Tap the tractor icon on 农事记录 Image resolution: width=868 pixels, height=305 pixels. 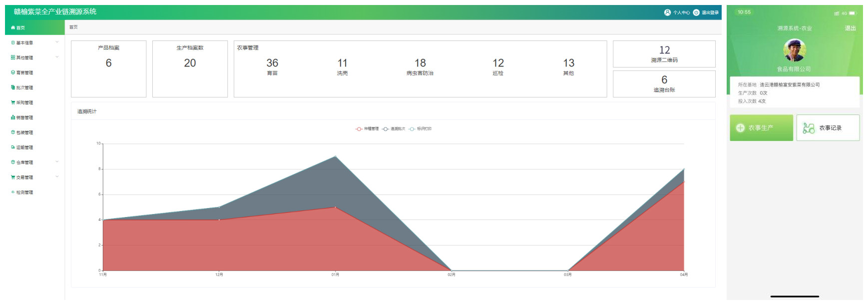pyautogui.click(x=809, y=128)
